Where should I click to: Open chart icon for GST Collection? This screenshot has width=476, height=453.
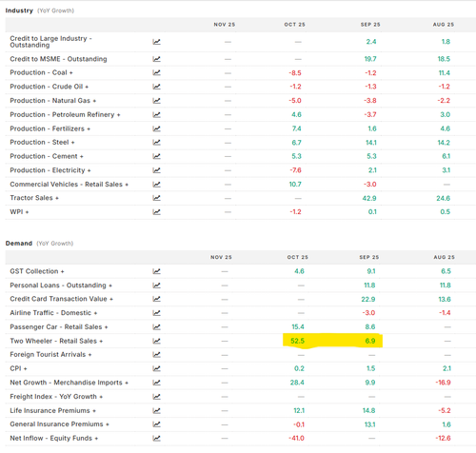click(156, 271)
